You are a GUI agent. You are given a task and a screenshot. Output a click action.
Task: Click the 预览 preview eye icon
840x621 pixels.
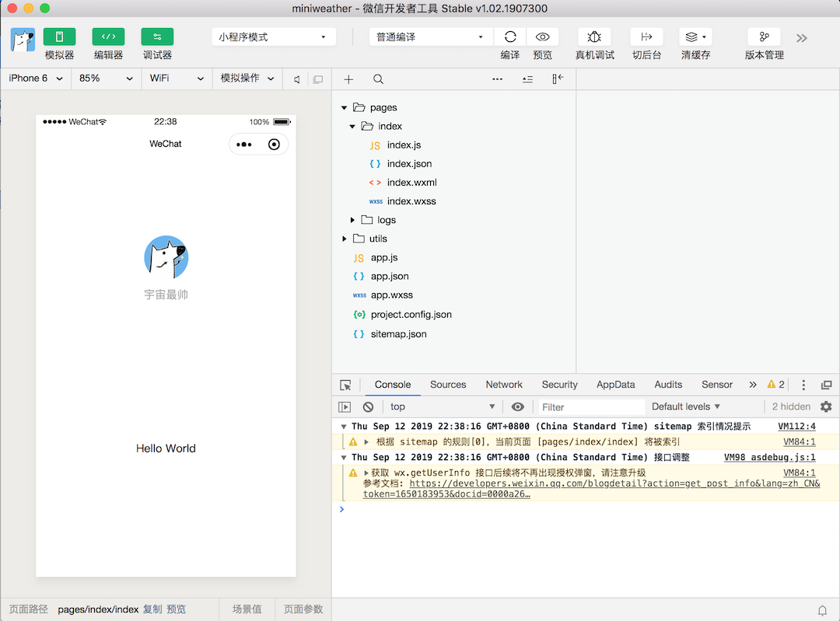(x=543, y=37)
